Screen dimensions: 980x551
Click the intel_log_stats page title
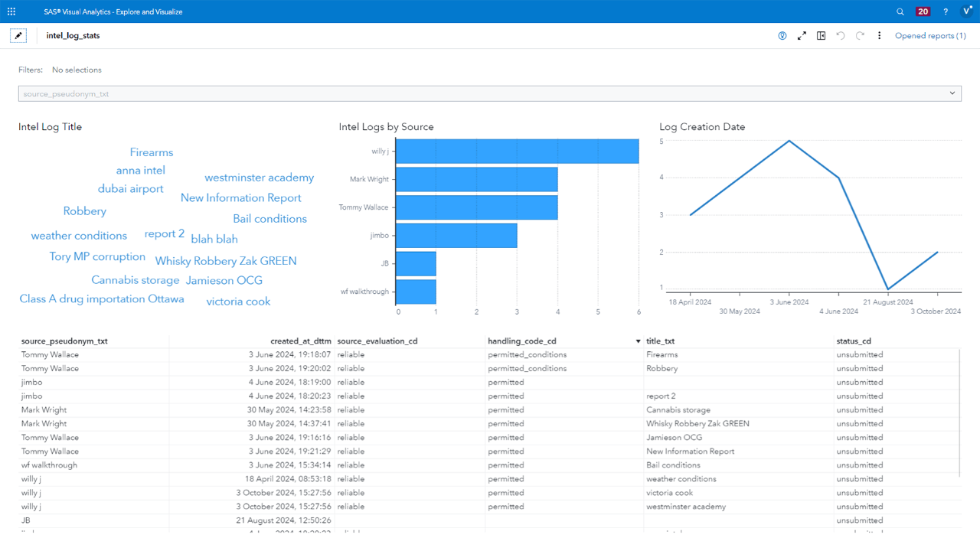pos(73,34)
